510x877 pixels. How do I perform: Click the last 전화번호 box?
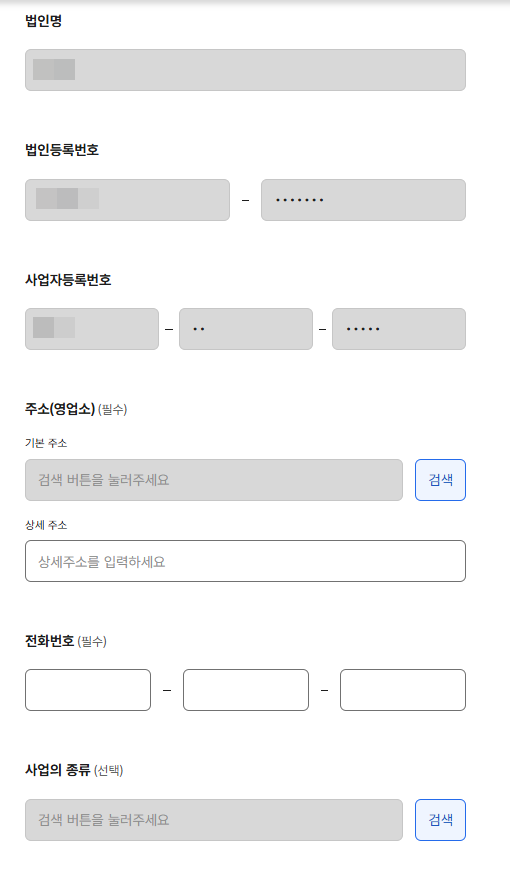pyautogui.click(x=403, y=690)
